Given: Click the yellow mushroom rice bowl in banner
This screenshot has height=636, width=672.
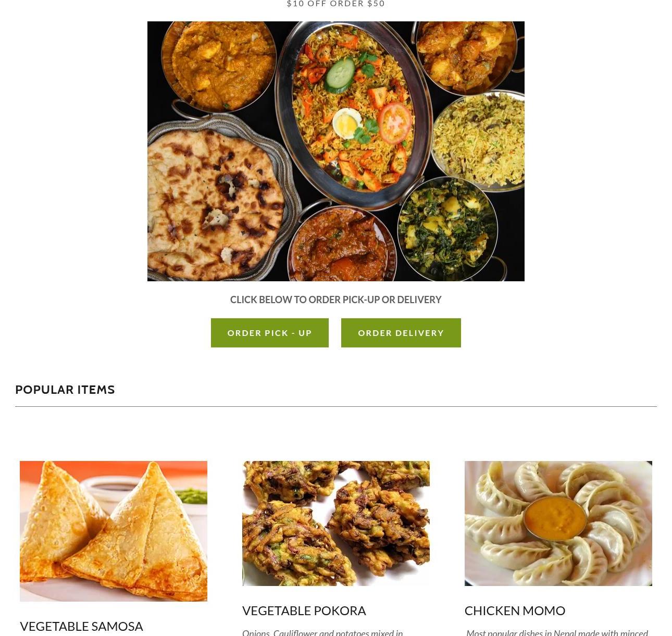Looking at the screenshot, I should [479, 140].
